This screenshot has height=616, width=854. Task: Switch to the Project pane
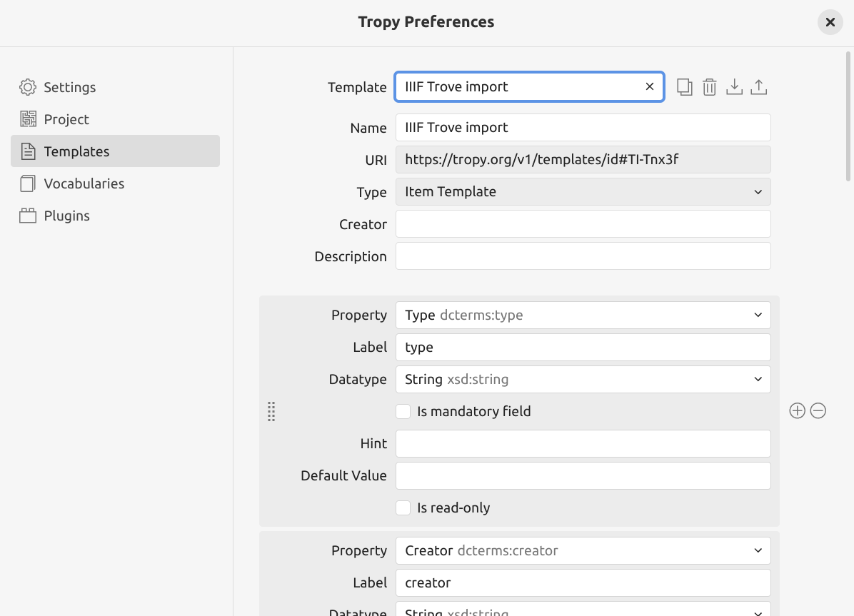tap(115, 119)
